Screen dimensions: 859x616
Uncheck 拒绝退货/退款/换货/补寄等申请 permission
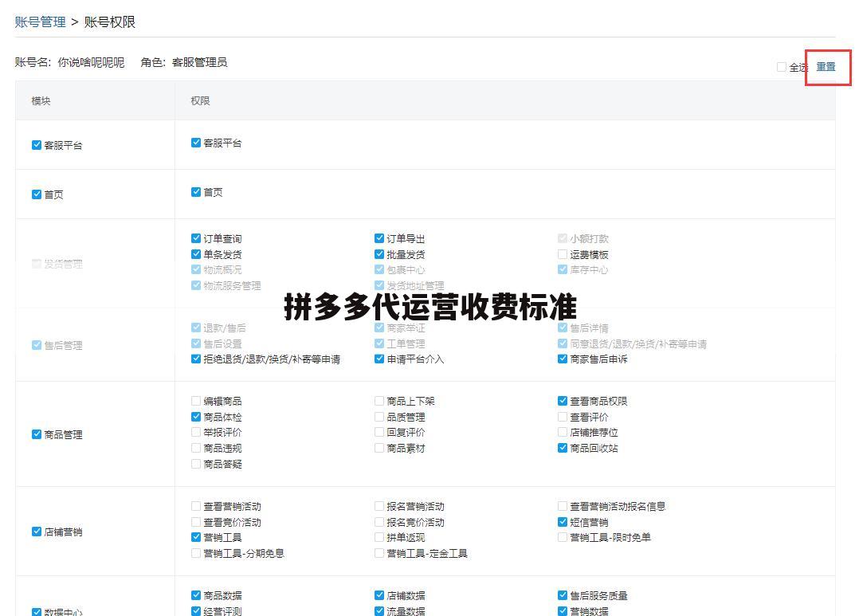point(195,359)
